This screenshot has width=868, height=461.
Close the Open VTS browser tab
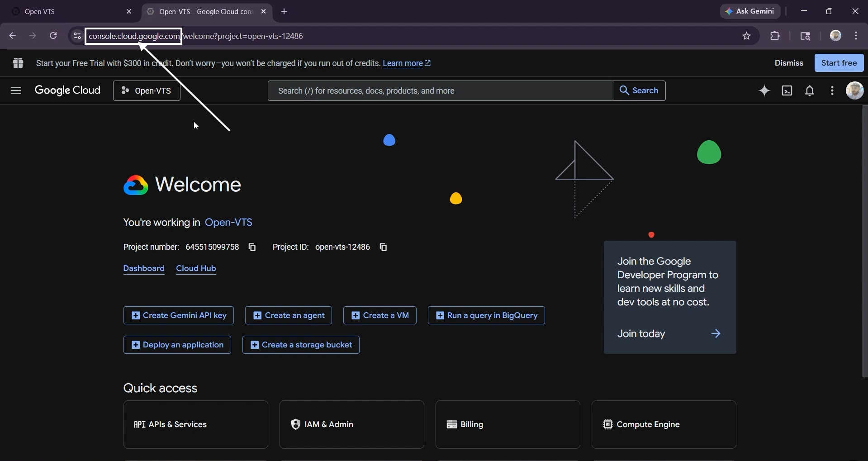(129, 12)
